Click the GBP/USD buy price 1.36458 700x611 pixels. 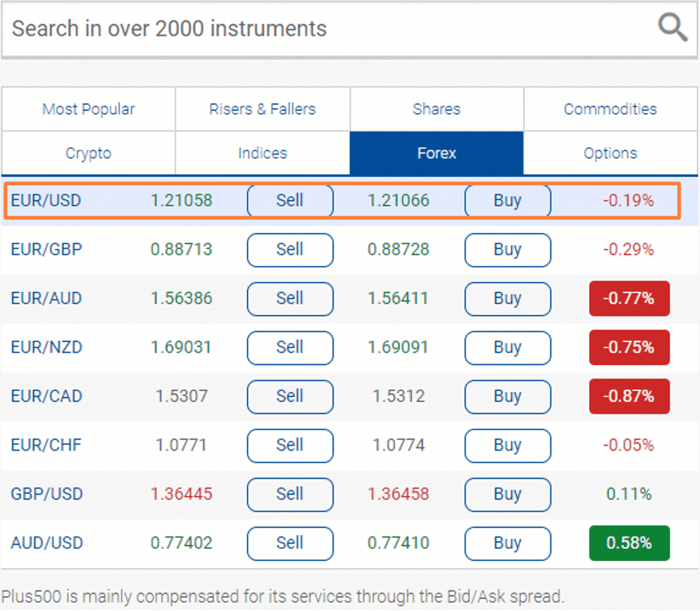399,494
